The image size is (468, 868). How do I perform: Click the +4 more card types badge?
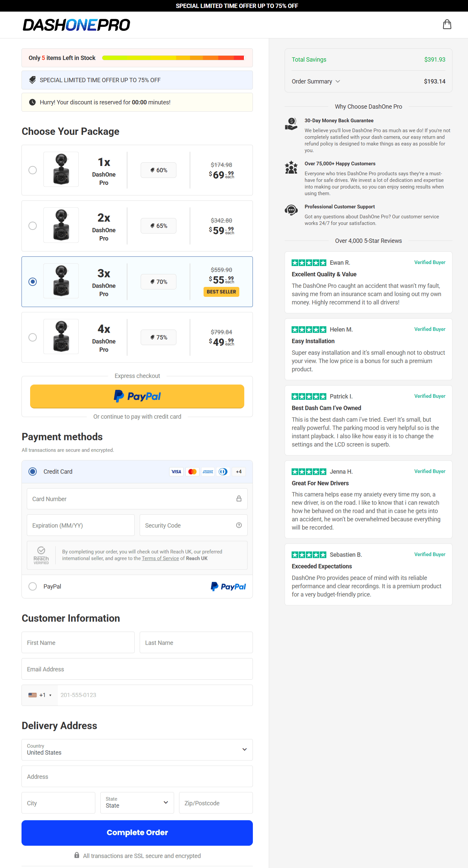[239, 471]
